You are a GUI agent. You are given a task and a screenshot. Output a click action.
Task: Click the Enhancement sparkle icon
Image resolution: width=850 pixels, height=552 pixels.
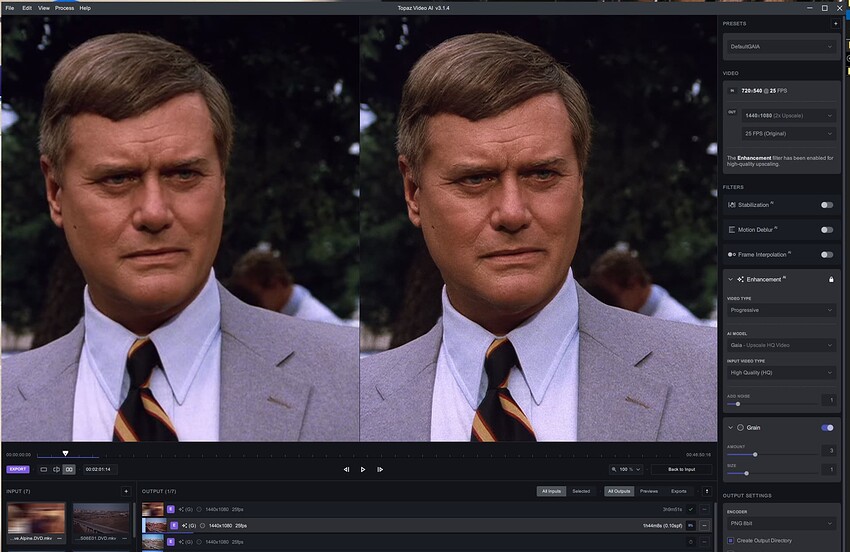click(x=740, y=280)
